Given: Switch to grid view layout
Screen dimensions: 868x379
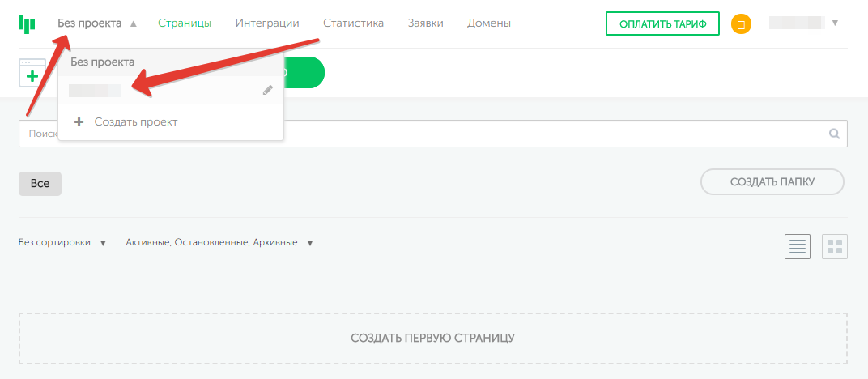Looking at the screenshot, I should pos(834,247).
